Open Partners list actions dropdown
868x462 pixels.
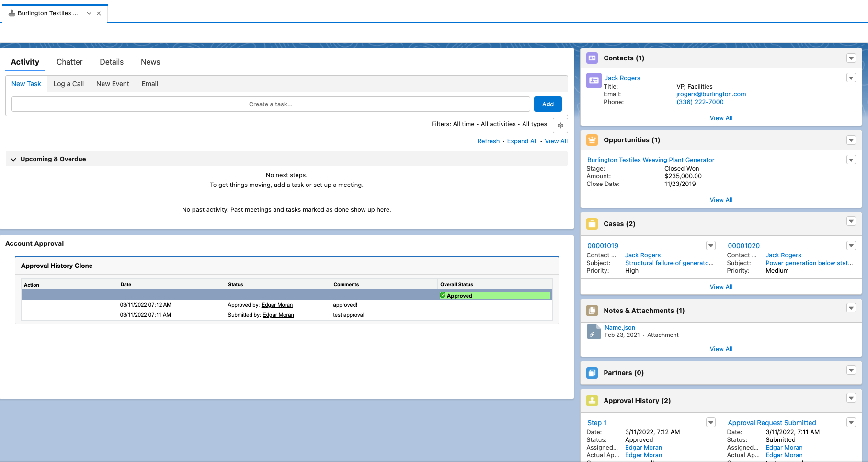click(x=851, y=370)
